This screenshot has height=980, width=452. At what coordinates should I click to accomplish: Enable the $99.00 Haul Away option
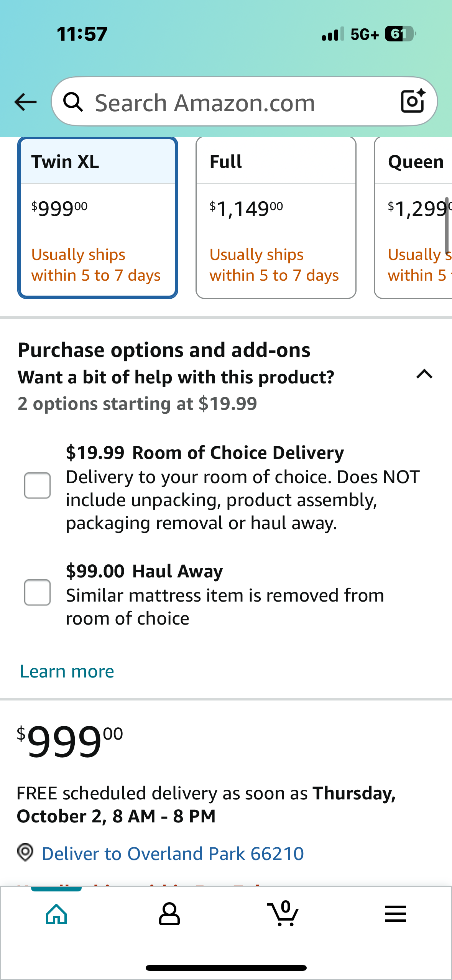(38, 592)
